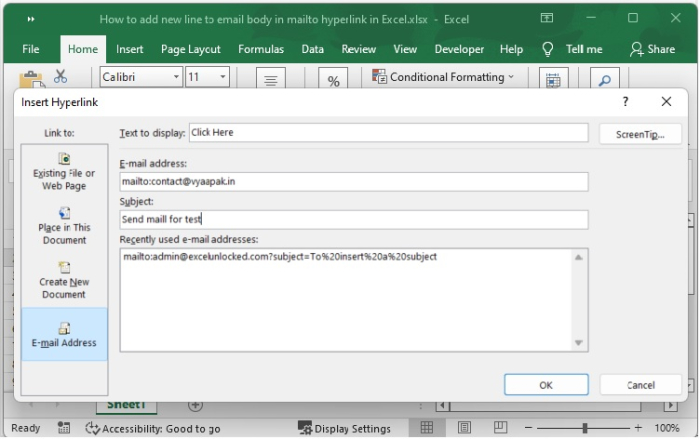Select Existing File or Web Page option
The width and height of the screenshot is (700, 439).
coord(64,172)
